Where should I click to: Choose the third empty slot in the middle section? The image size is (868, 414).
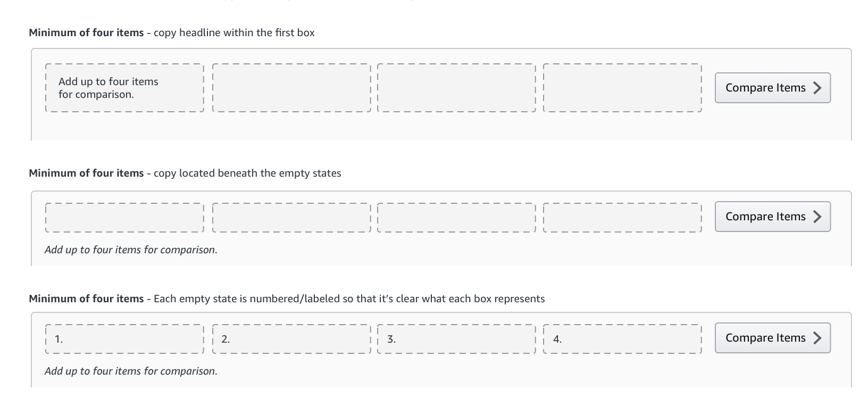click(456, 218)
